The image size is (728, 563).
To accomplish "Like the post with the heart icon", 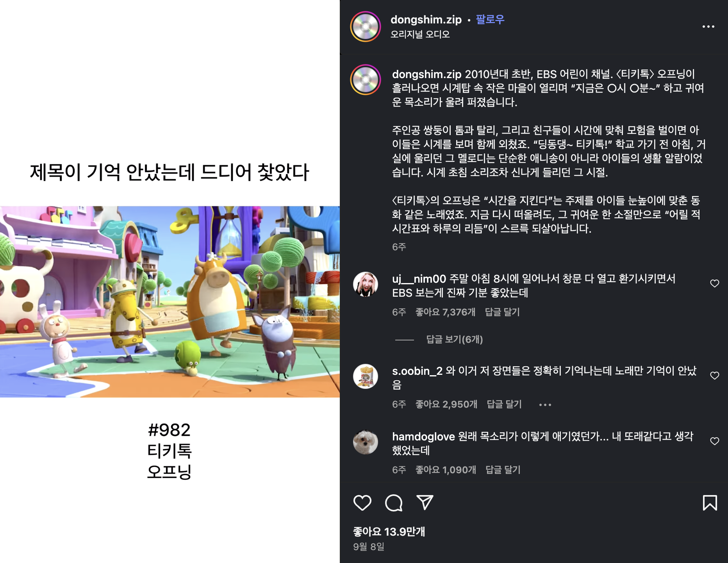I will pos(362,502).
